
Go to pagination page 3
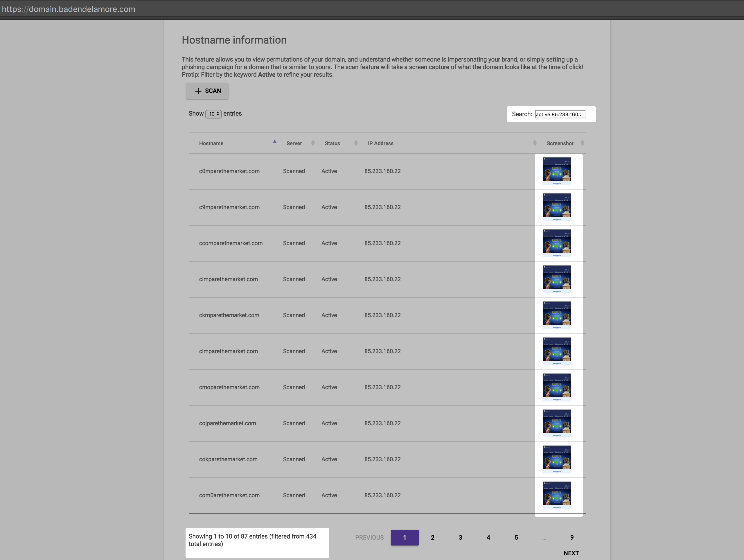461,537
